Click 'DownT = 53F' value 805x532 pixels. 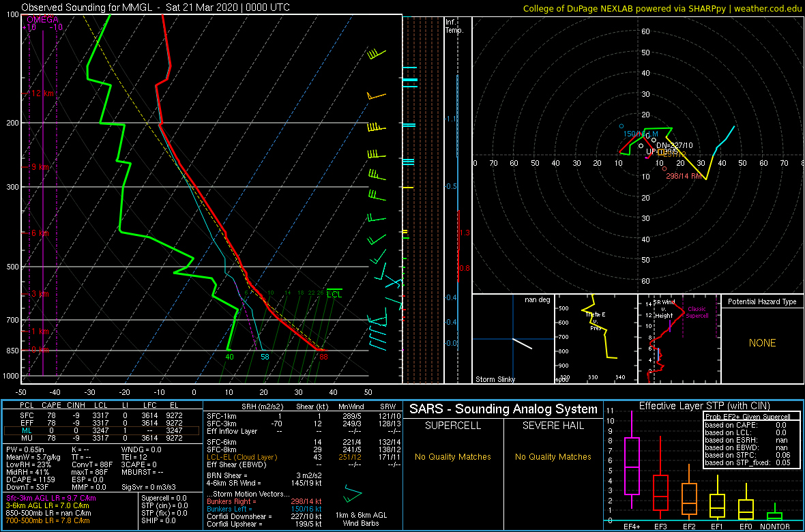click(27, 488)
